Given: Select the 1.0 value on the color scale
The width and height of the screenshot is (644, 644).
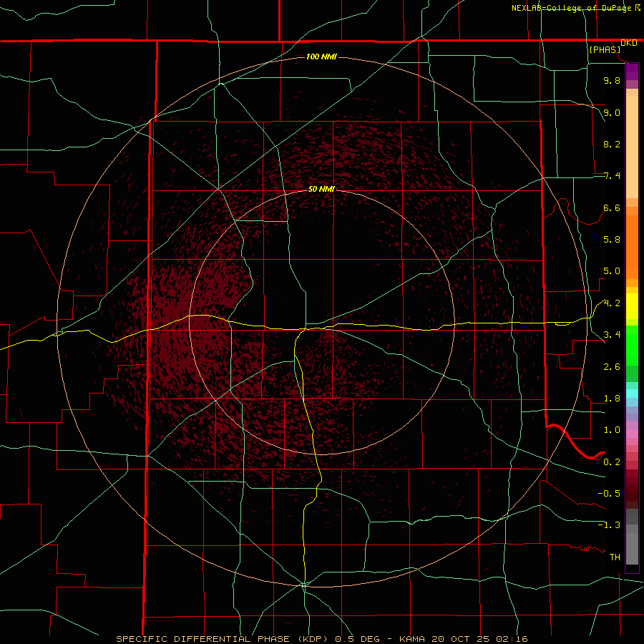Looking at the screenshot, I should point(612,430).
